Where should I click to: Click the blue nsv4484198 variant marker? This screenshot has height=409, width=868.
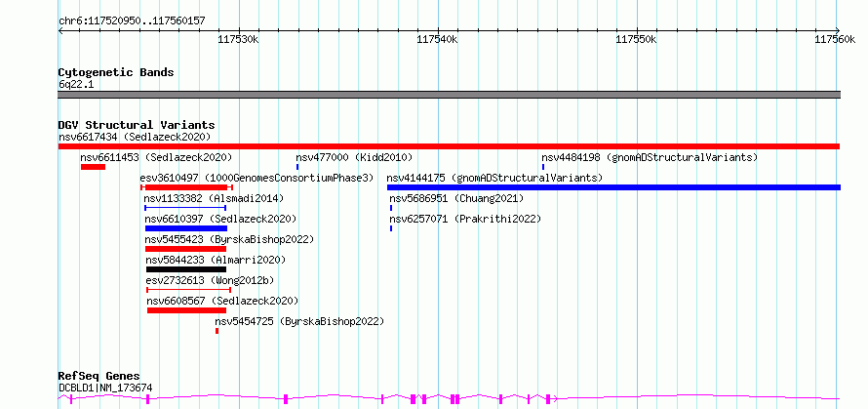pos(543,167)
